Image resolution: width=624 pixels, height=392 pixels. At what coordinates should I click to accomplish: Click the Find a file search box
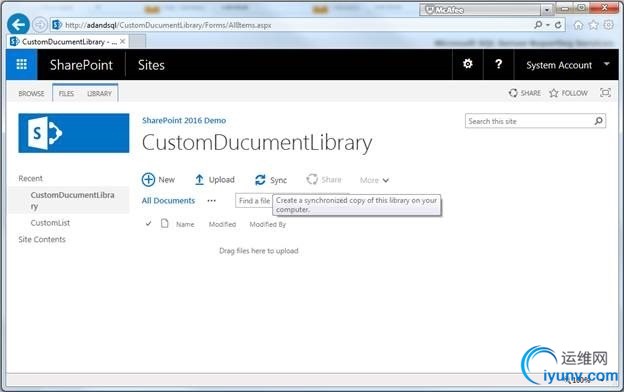pos(254,201)
